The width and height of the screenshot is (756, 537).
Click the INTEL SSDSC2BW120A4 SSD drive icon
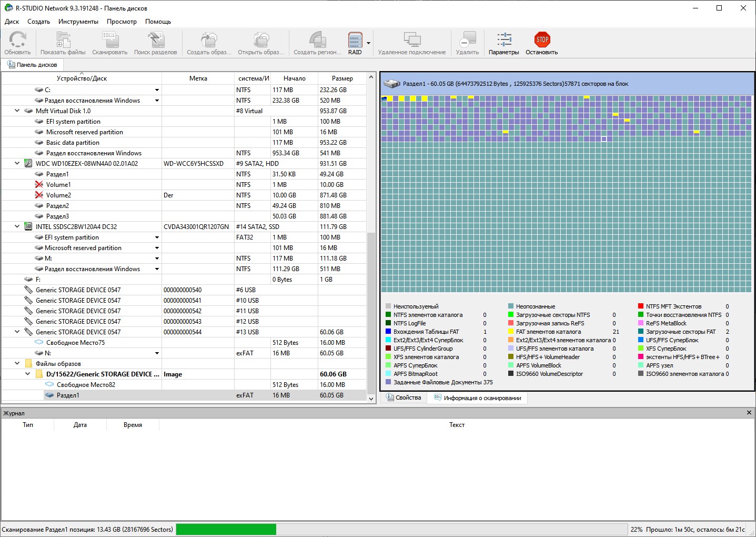pyautogui.click(x=28, y=227)
